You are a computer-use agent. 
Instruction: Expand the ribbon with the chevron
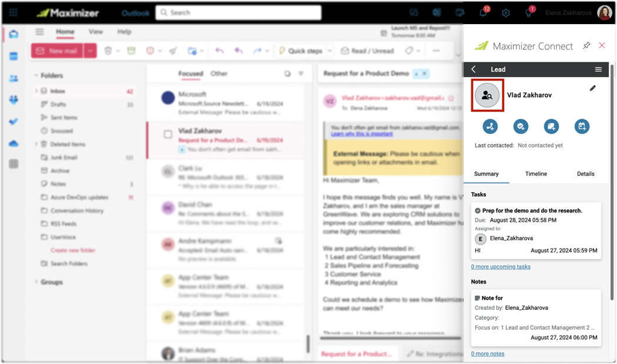457,55
